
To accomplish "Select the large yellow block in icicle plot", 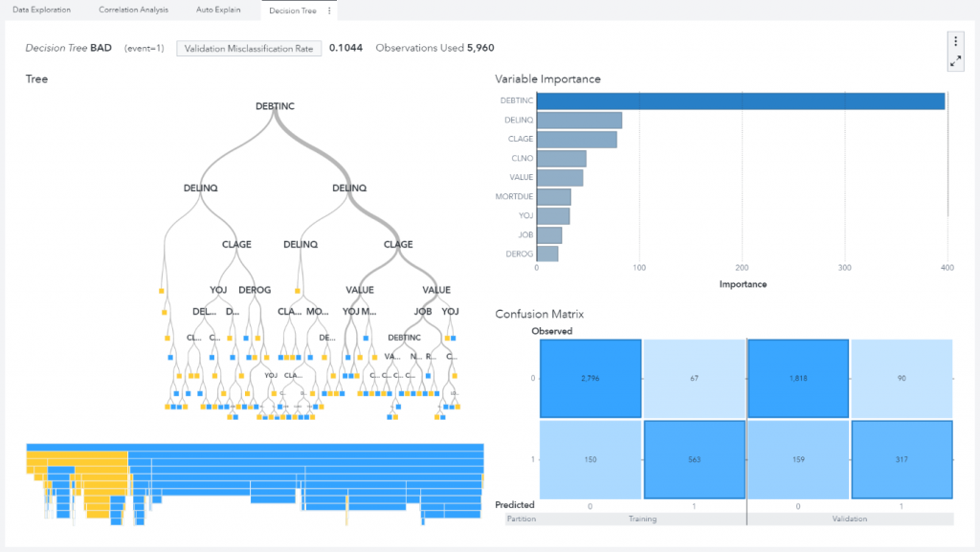I will click(77, 455).
